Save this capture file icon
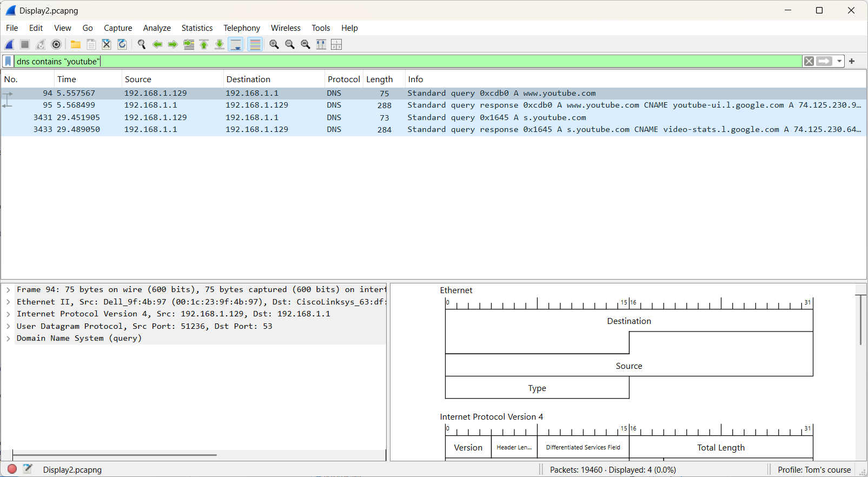The image size is (868, 477). point(91,44)
